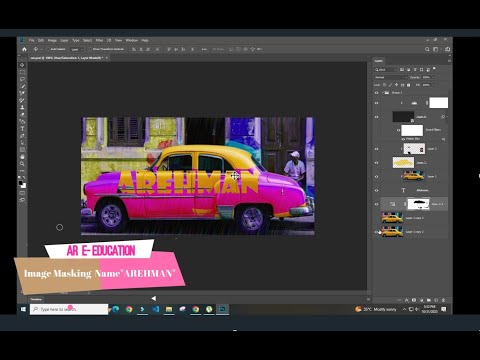The width and height of the screenshot is (480, 360).
Task: Lock layer position in Layers panel
Action: [396, 85]
